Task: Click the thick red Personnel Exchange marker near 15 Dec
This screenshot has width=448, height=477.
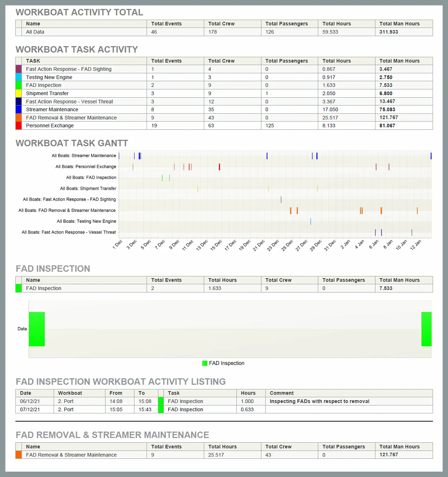Action: (220, 167)
